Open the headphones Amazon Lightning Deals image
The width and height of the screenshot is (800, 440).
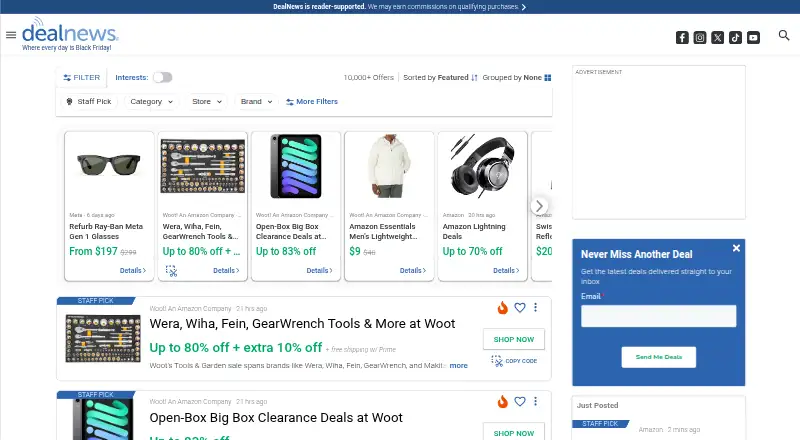tap(482, 166)
